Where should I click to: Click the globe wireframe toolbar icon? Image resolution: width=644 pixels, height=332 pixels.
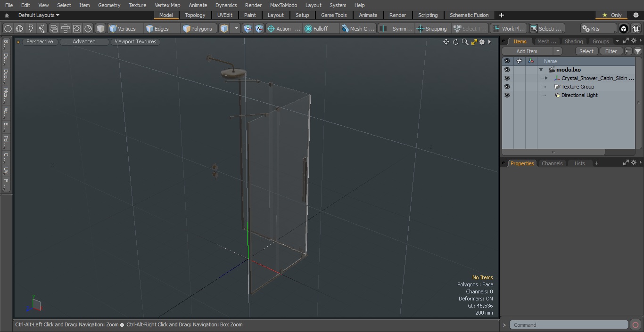coord(19,29)
